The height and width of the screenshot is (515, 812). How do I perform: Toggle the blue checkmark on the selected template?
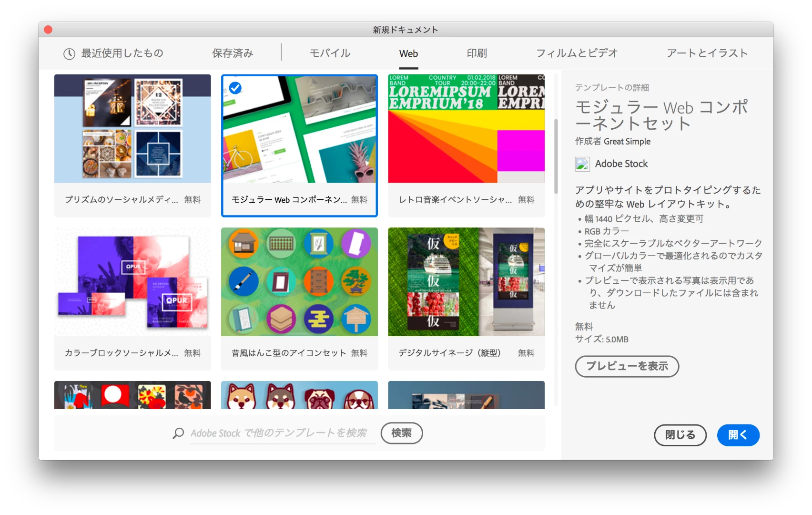click(235, 88)
